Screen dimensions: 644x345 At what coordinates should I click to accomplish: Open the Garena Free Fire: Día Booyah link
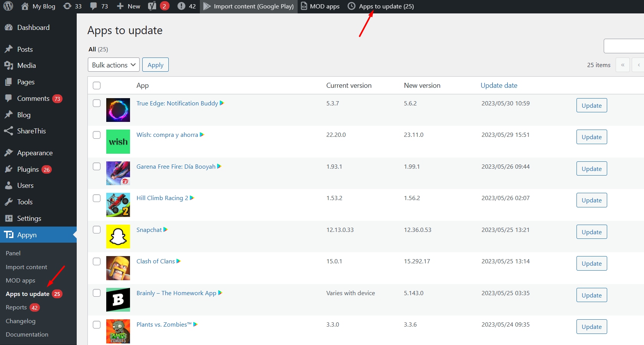coord(176,166)
